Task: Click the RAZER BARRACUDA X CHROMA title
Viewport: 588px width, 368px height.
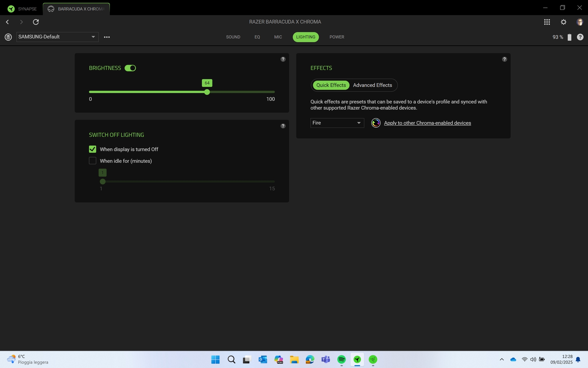Action: click(285, 22)
